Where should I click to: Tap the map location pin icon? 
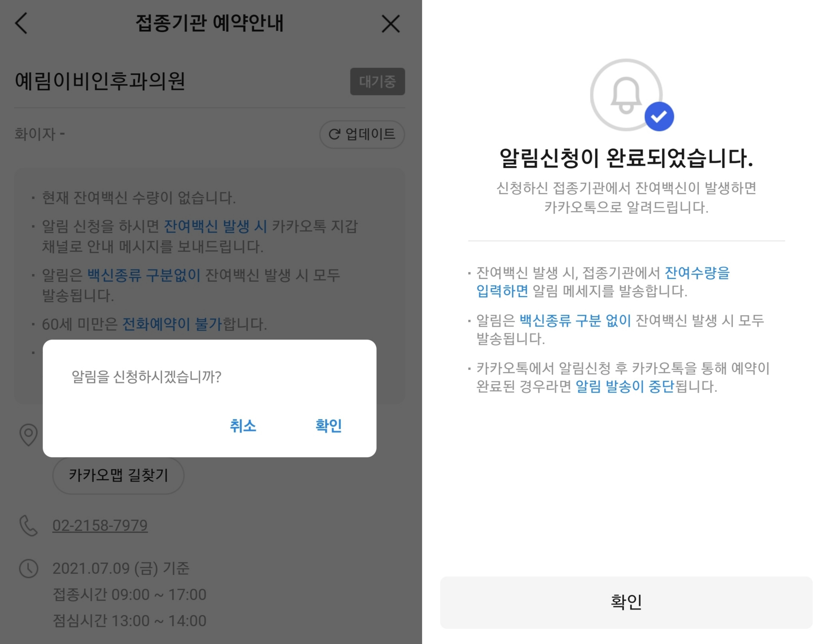tap(28, 435)
